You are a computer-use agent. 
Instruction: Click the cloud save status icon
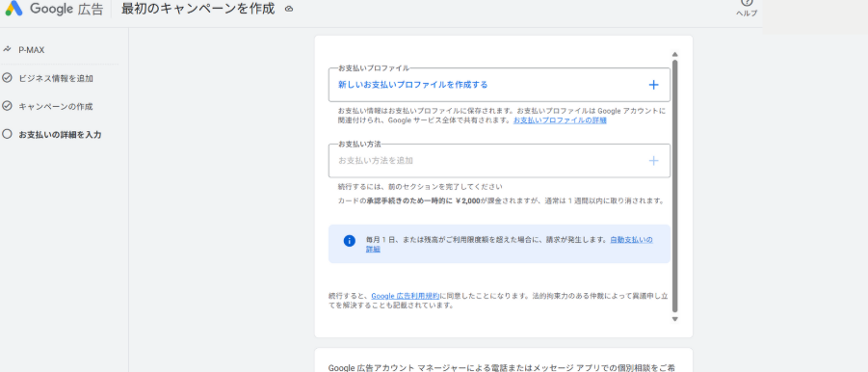288,9
